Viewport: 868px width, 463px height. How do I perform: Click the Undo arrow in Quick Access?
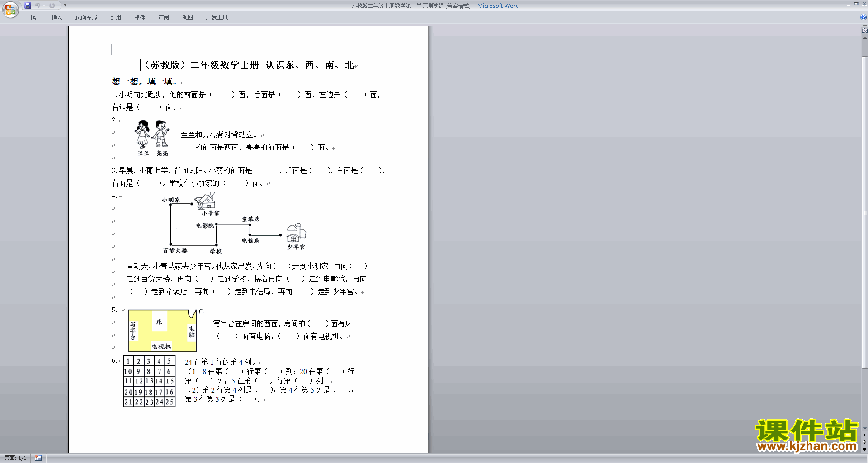(38, 5)
